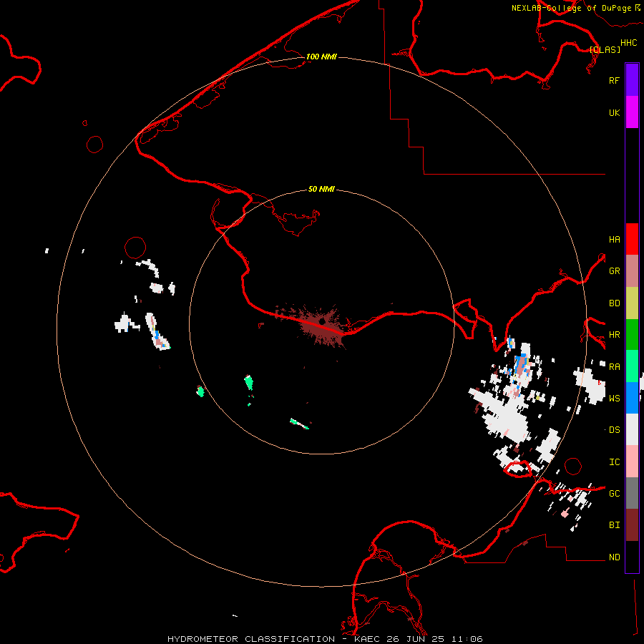The height and width of the screenshot is (644, 644).
Task: Click the green HR legend swatch
Action: pos(632,335)
